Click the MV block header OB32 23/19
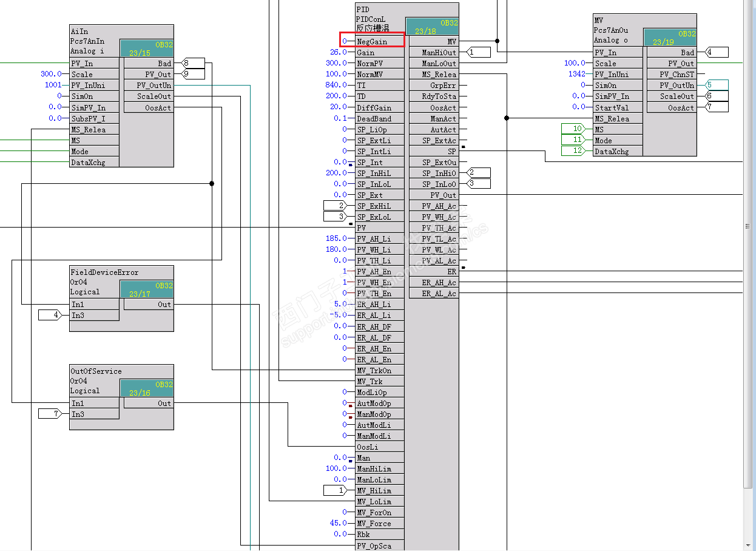This screenshot has height=551, width=756. [670, 38]
